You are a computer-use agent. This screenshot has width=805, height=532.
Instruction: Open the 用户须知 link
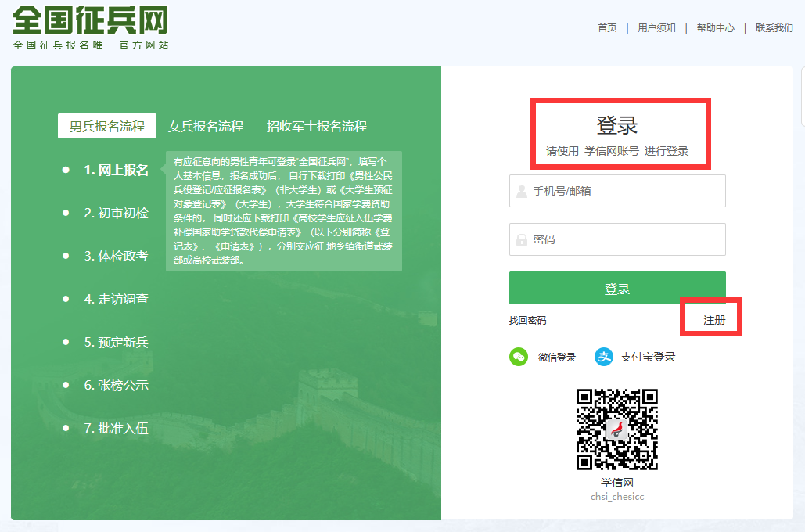(656, 27)
